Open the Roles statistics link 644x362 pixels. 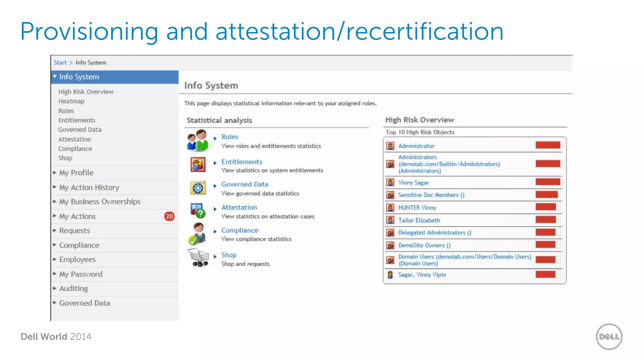click(x=230, y=137)
